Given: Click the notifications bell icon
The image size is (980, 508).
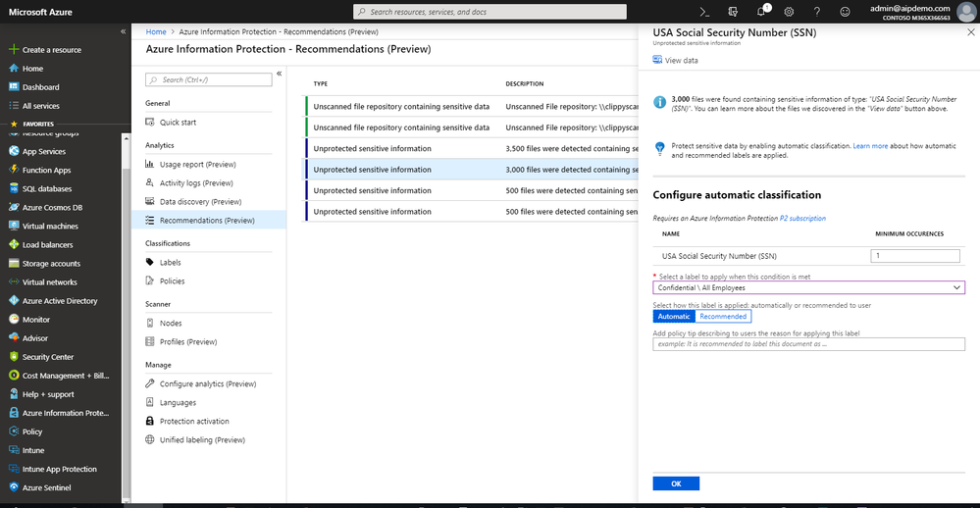Looking at the screenshot, I should point(761,12).
